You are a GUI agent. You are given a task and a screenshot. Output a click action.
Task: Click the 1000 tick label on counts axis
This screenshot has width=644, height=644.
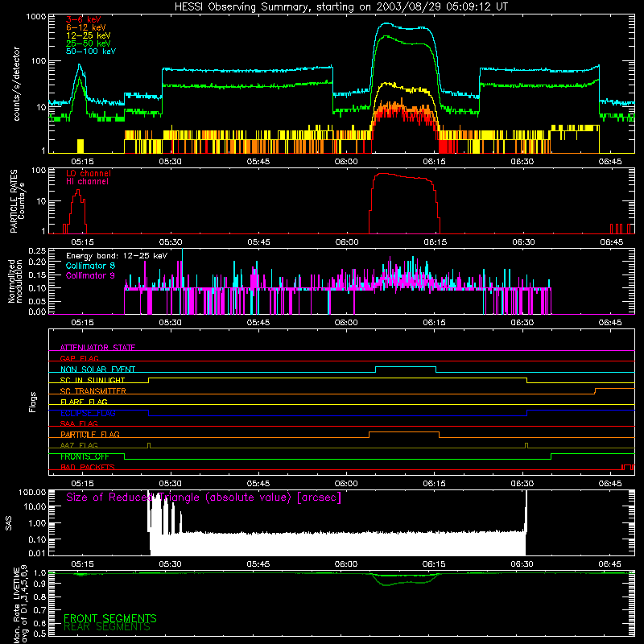click(x=36, y=17)
